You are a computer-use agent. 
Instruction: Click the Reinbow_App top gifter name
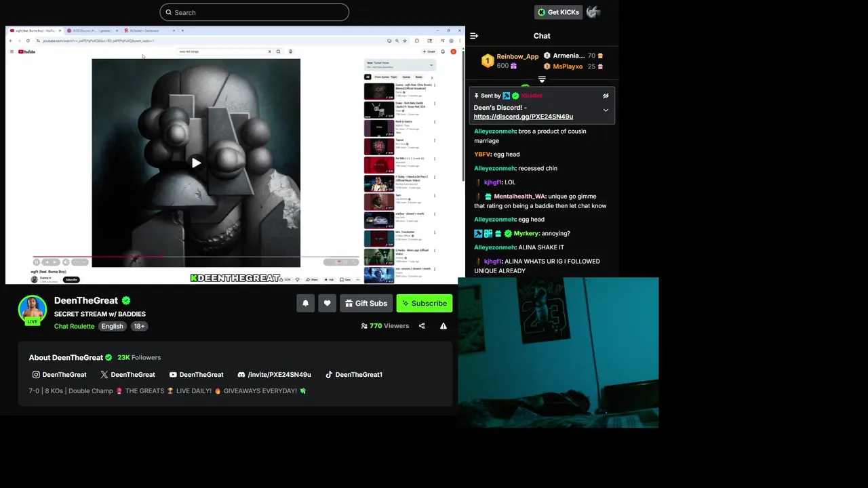coord(517,56)
